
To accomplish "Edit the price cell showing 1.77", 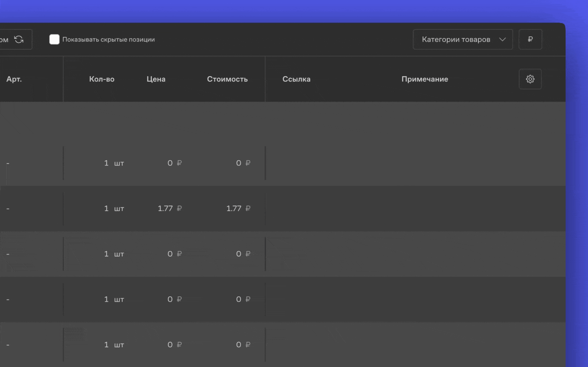I will click(x=165, y=208).
